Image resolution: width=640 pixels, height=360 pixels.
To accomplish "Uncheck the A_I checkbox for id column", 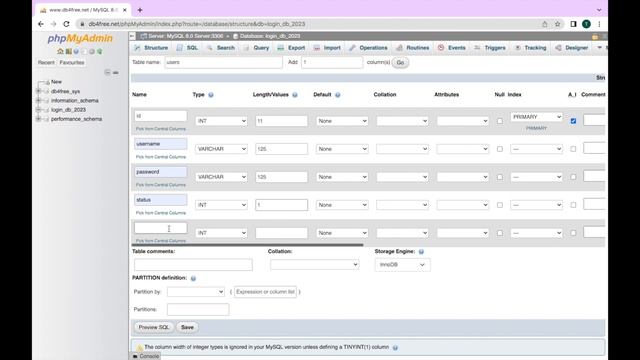I will 573,121.
